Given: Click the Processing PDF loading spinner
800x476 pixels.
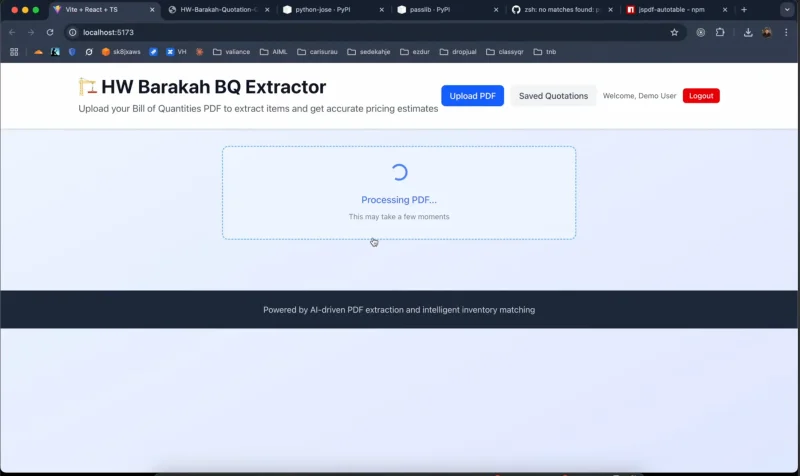Looking at the screenshot, I should coord(399,172).
